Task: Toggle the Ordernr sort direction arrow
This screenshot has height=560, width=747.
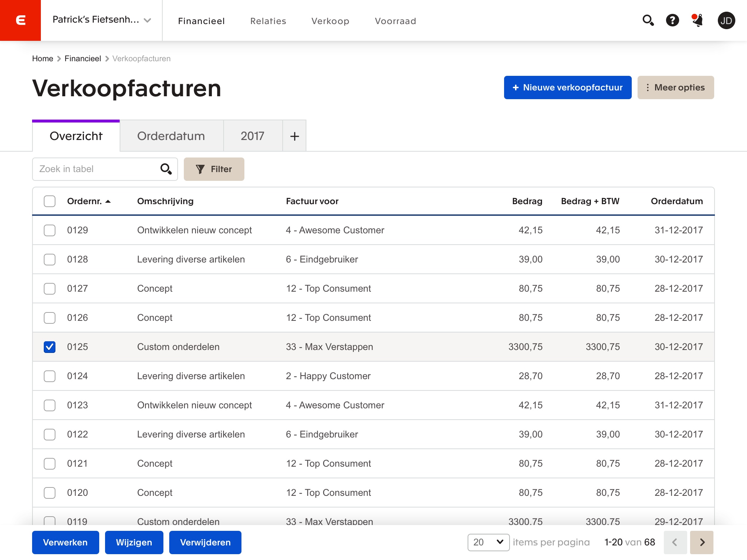Action: 108,201
